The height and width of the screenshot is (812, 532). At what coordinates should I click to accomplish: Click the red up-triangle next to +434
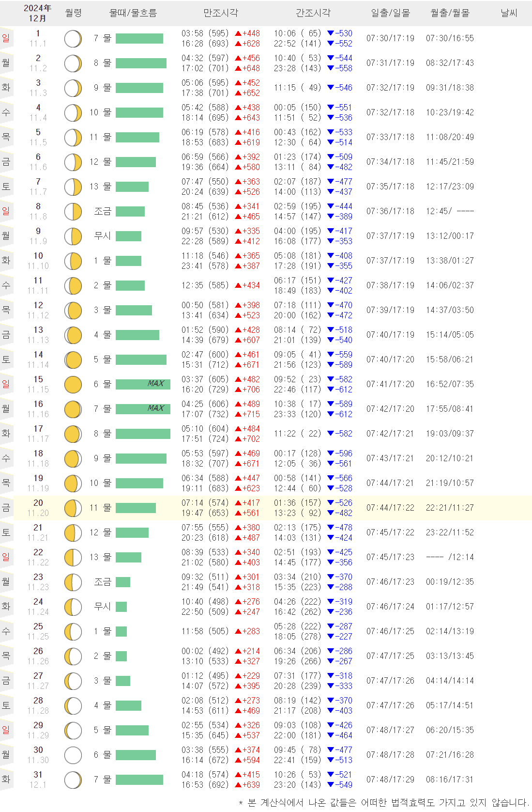click(x=238, y=285)
